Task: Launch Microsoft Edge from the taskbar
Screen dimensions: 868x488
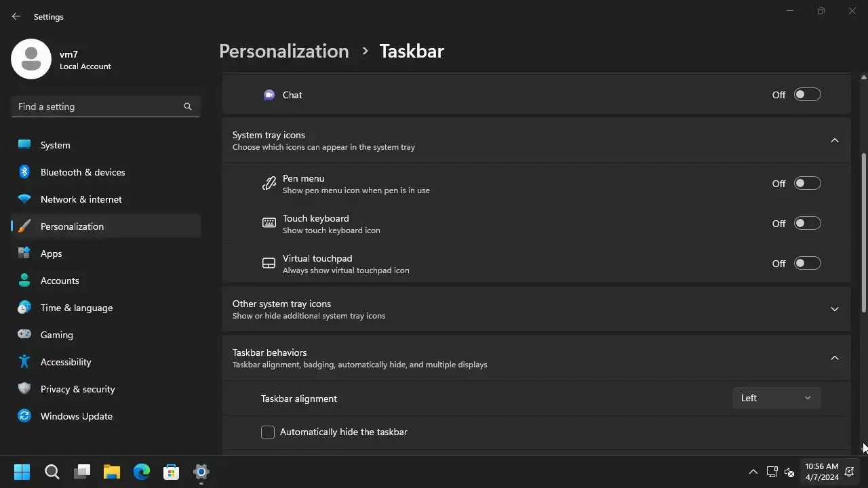Action: (142, 472)
